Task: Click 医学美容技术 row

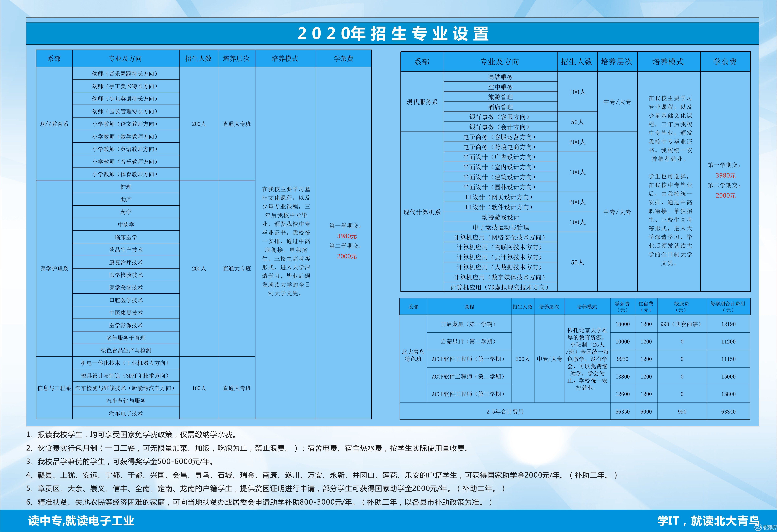Action: [x=126, y=287]
